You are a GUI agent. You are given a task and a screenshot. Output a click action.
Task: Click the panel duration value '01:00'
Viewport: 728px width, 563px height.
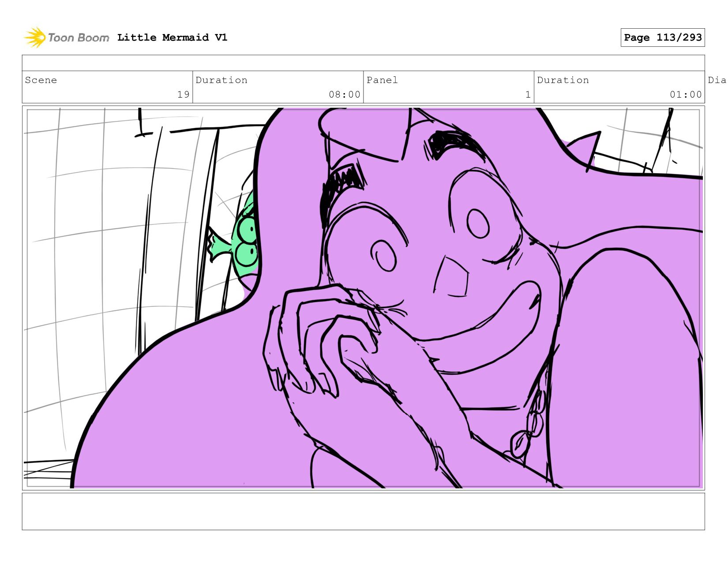click(686, 94)
